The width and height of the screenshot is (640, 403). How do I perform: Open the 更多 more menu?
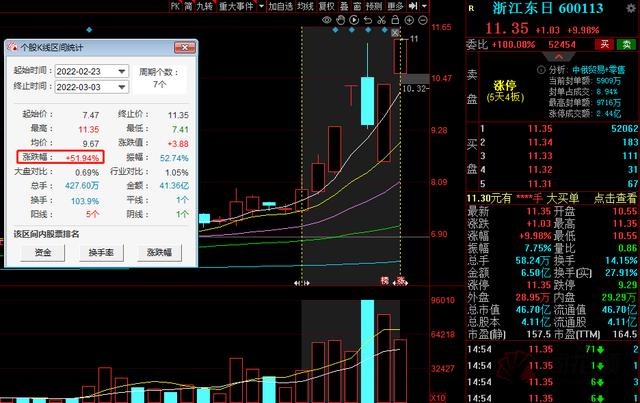coord(395,6)
